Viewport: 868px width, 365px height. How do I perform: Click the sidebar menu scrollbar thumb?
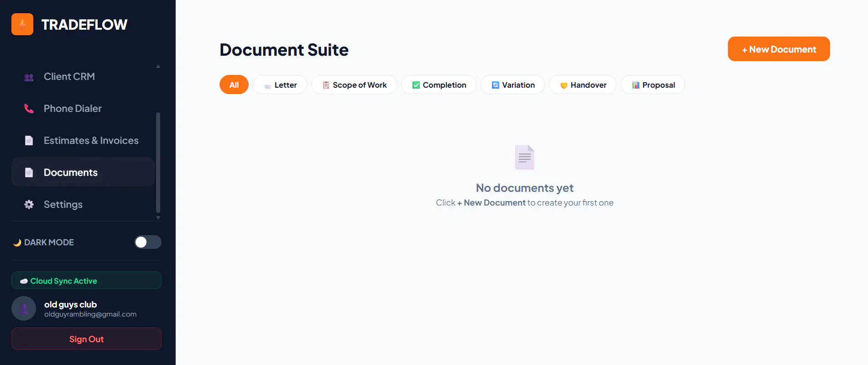pyautogui.click(x=158, y=162)
